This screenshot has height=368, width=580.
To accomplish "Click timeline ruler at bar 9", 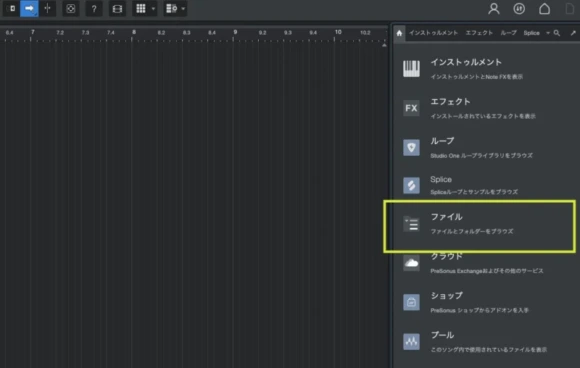I will (x=235, y=32).
